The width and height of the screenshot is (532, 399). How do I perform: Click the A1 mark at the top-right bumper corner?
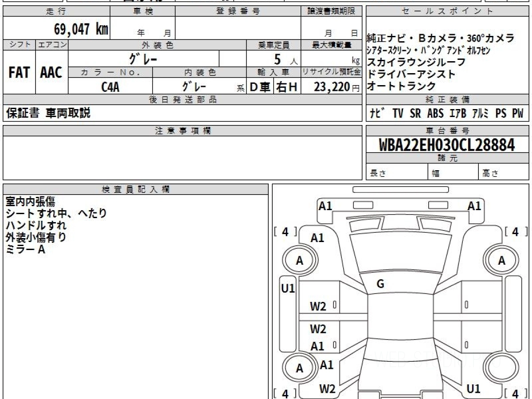[x=474, y=206]
